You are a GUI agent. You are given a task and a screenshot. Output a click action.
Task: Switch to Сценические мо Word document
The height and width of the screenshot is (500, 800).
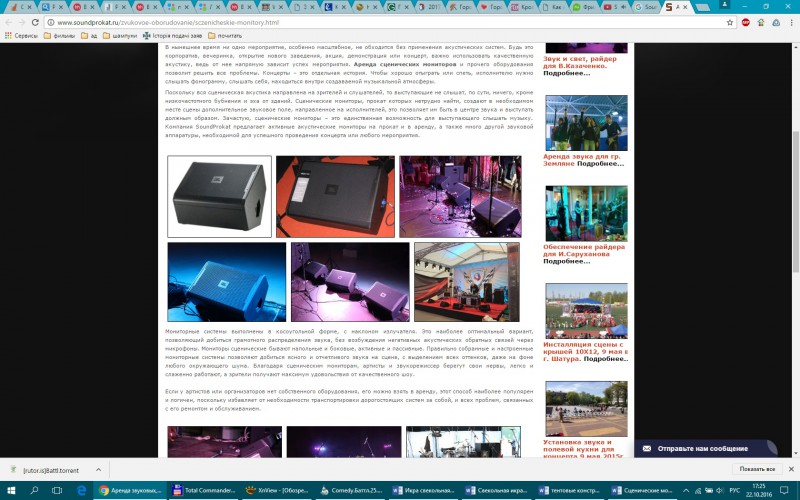(643, 490)
